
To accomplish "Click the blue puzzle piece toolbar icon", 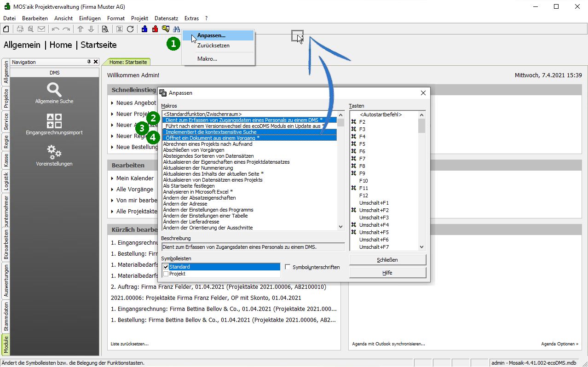I will [144, 29].
